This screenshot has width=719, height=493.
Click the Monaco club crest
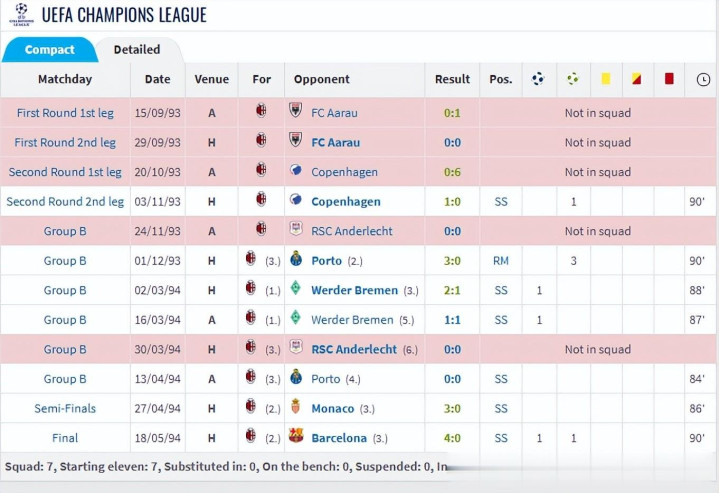click(x=296, y=406)
